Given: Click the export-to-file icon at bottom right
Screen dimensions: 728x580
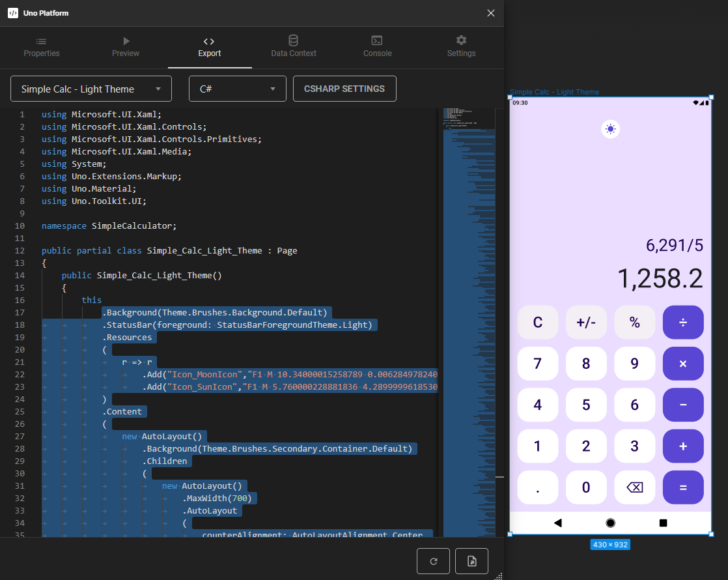Looking at the screenshot, I should (x=471, y=560).
